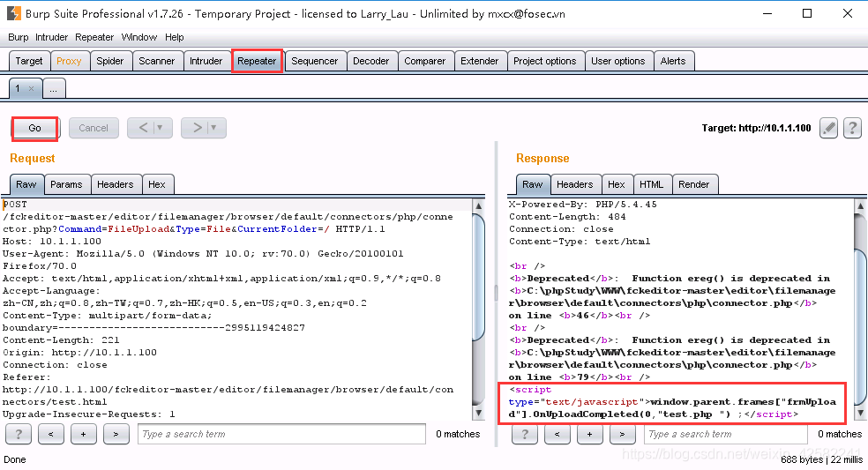
Task: Click response pane scrollbar down arrow
Action: point(860,414)
